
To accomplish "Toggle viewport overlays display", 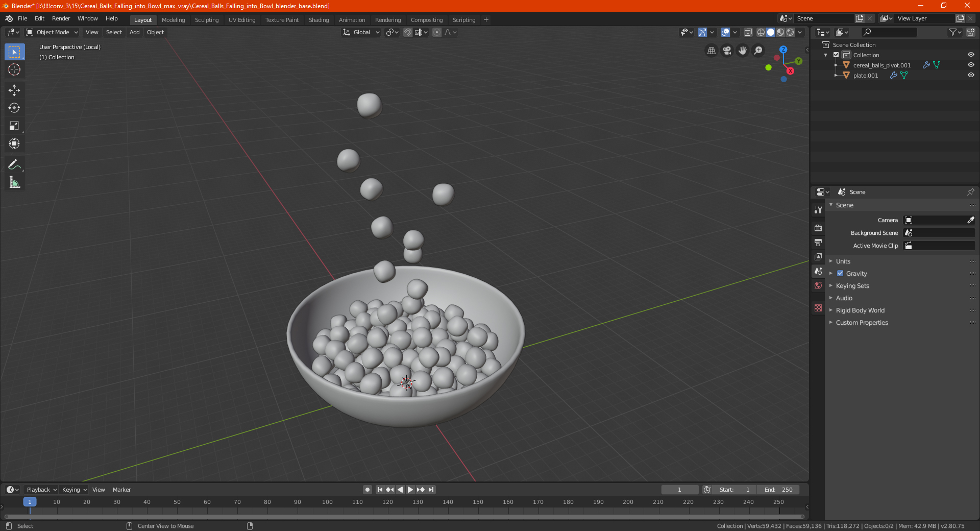I will pyautogui.click(x=725, y=32).
